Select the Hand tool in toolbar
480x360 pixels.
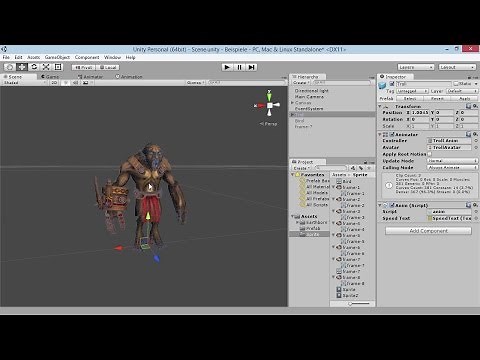coord(10,67)
